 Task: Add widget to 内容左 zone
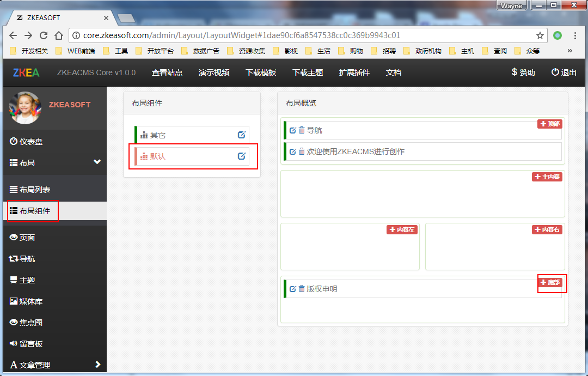tap(402, 229)
